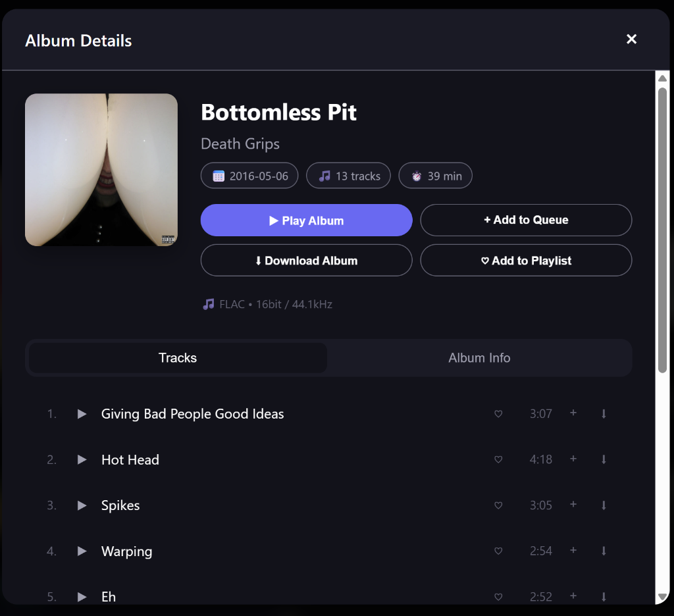
Task: Download the Eh track
Action: pyautogui.click(x=604, y=597)
